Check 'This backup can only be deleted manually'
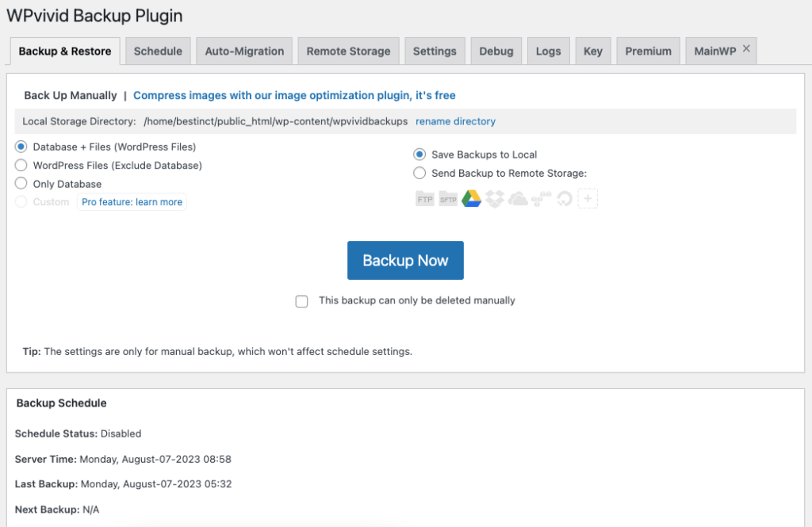Viewport: 812px width, 527px height. [301, 301]
